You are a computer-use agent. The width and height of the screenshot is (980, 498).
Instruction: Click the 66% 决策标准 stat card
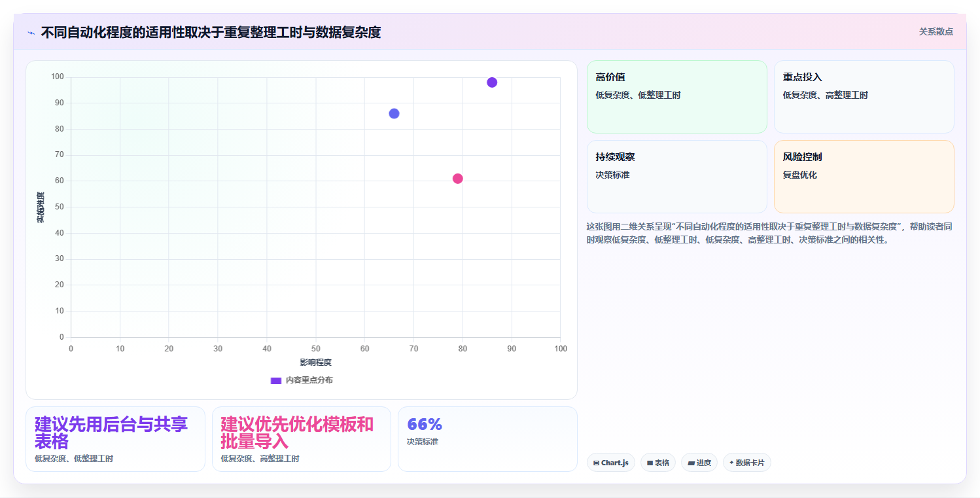(x=487, y=439)
